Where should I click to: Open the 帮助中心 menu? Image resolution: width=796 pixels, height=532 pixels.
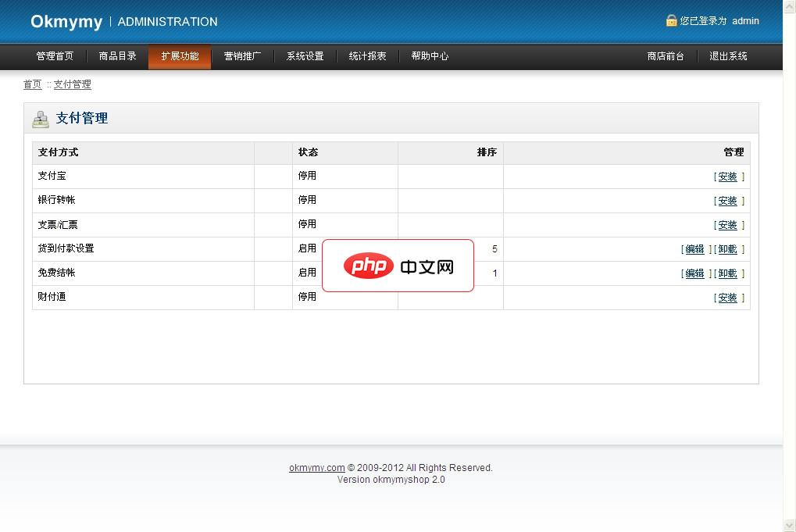430,56
